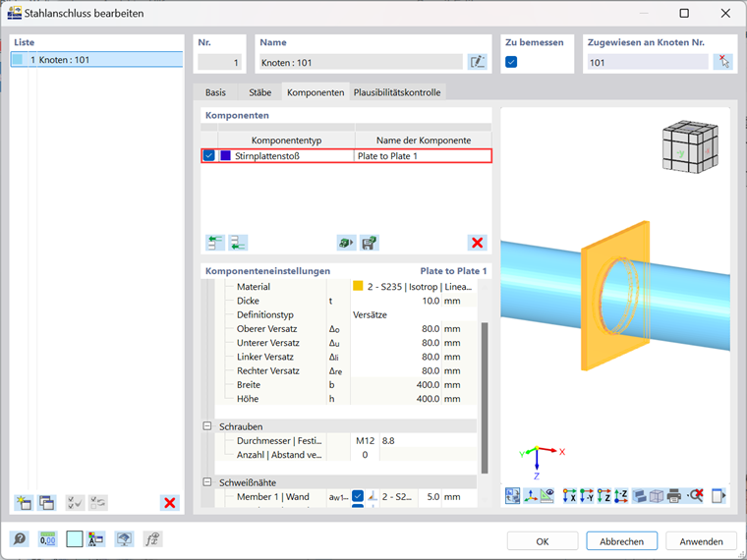Pick node in graphic for assignment
Viewport: 747px width, 560px height.
tap(722, 62)
